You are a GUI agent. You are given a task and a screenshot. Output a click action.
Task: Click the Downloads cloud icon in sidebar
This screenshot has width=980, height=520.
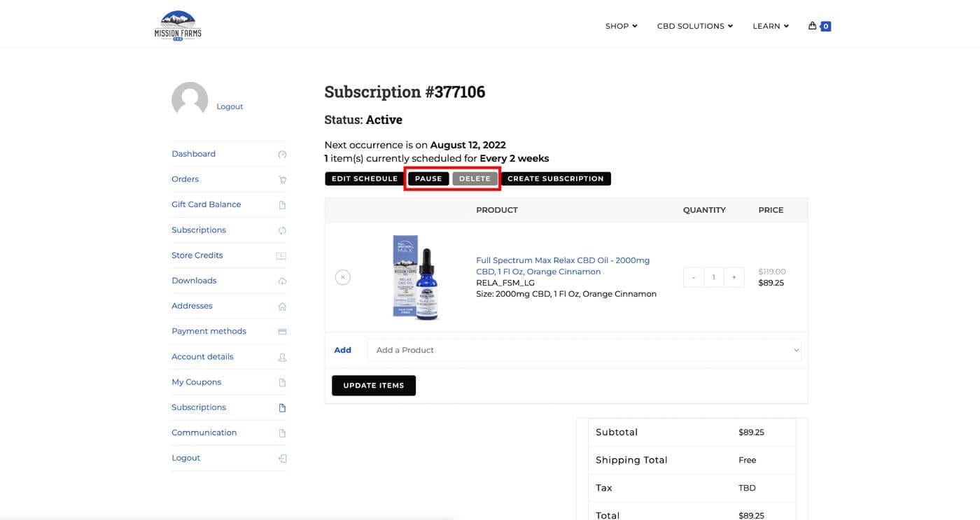(x=282, y=281)
